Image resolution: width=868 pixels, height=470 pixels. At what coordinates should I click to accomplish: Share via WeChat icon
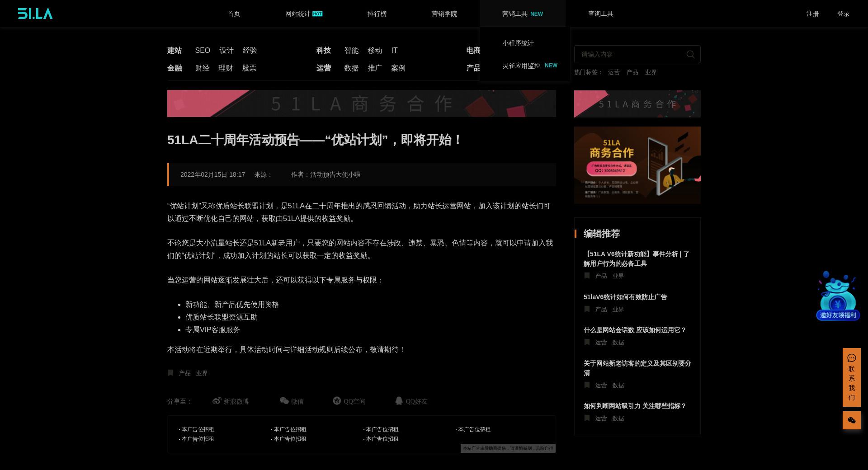pos(284,401)
